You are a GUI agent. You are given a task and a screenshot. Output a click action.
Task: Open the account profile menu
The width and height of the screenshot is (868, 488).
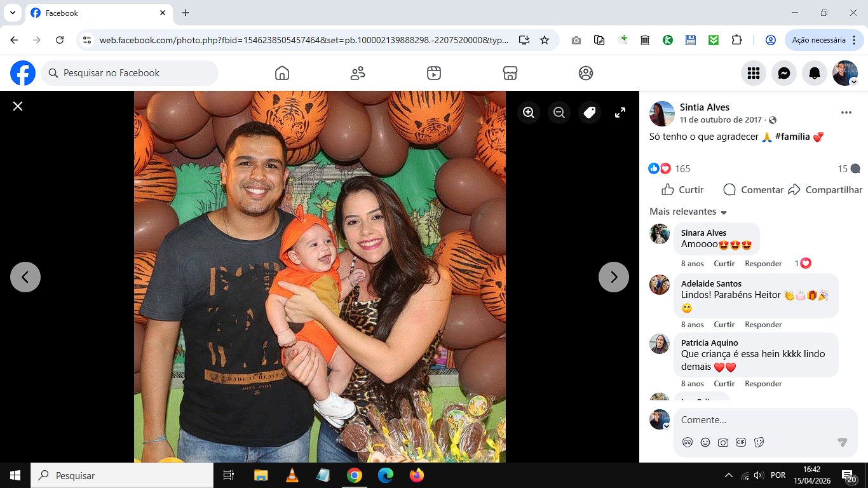[x=845, y=73]
